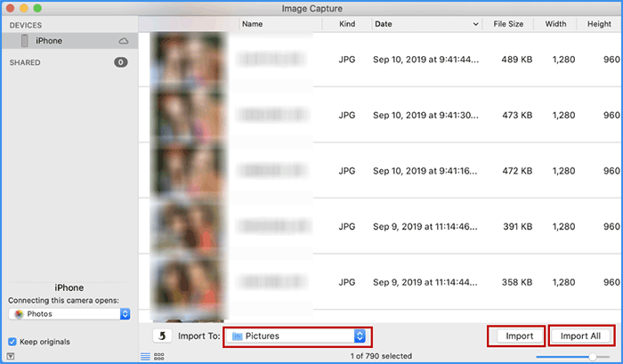The image size is (623, 364).
Task: Adjust the thumbnail size slider
Action: (x=593, y=357)
